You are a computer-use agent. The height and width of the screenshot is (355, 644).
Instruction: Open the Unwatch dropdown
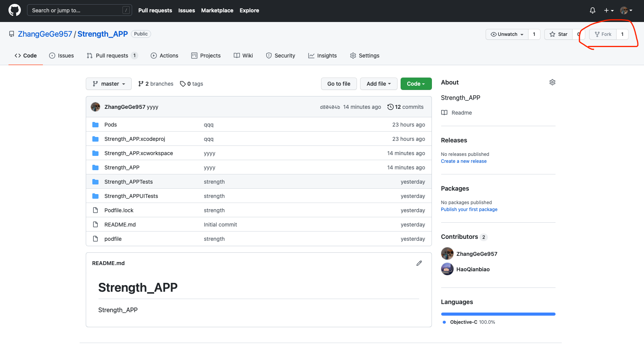[x=507, y=34]
